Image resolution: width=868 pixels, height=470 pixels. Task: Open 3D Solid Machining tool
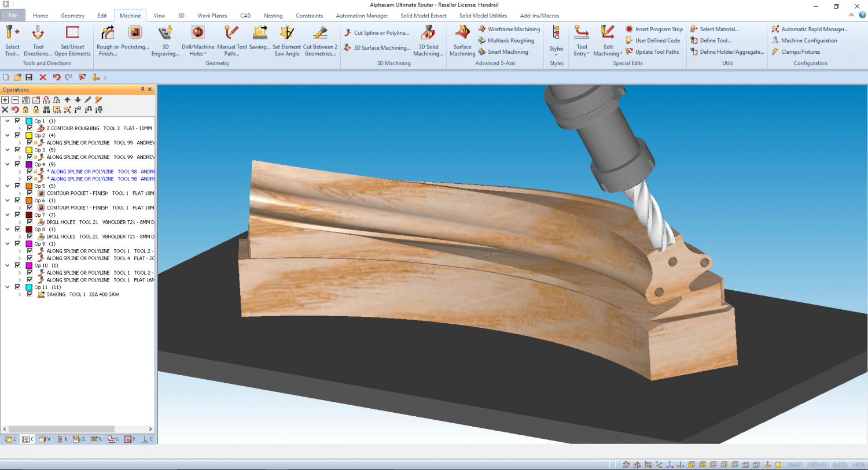click(428, 40)
